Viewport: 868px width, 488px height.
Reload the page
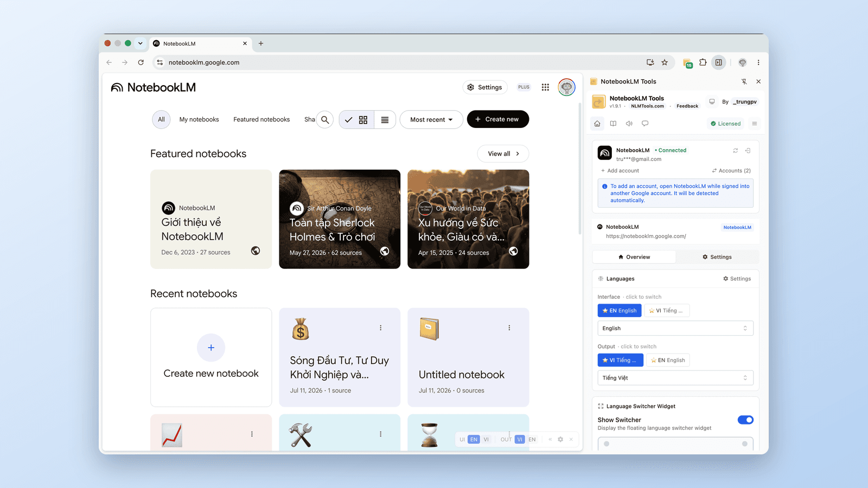pyautogui.click(x=141, y=62)
